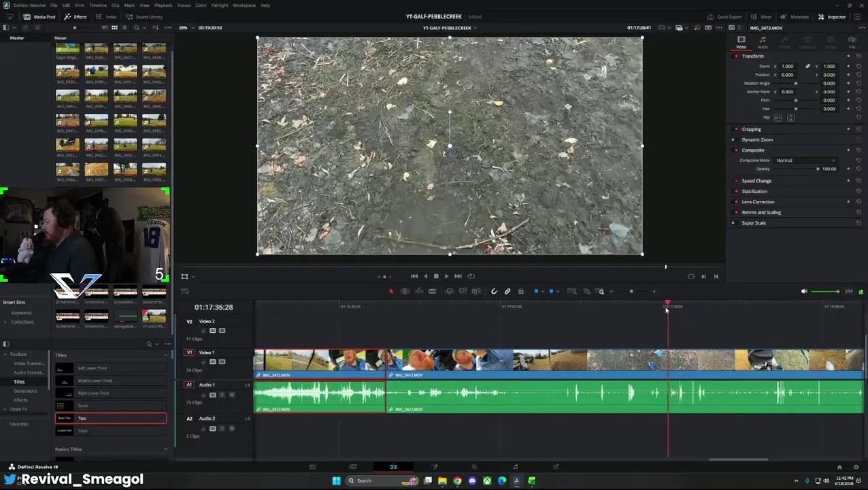The width and height of the screenshot is (868, 490).
Task: Toggle the Retime and Scaling switch
Action: (736, 212)
